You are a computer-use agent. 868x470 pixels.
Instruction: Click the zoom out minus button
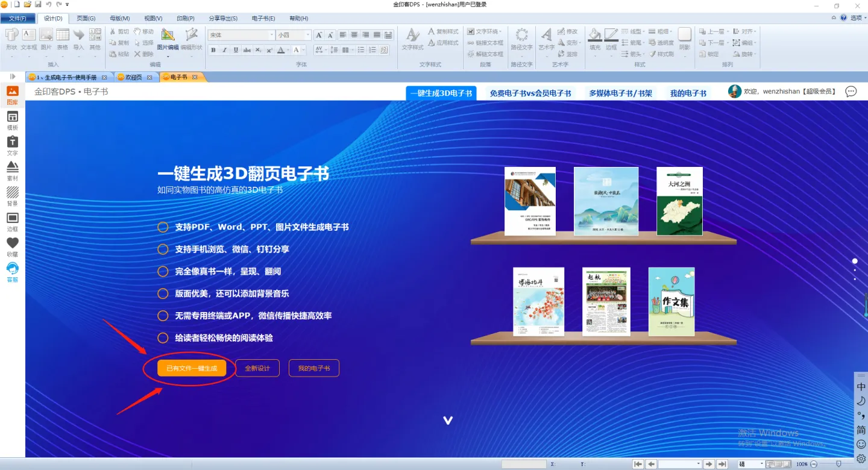click(814, 464)
